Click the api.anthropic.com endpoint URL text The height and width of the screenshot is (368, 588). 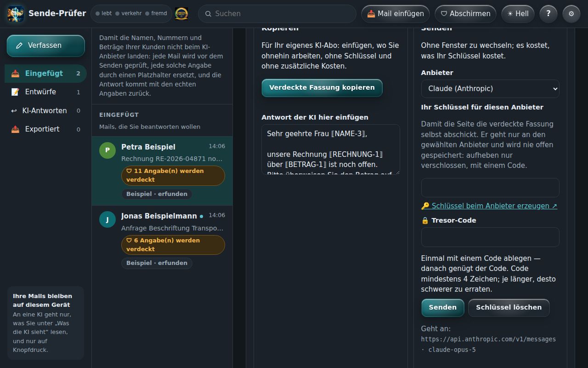coord(488,339)
